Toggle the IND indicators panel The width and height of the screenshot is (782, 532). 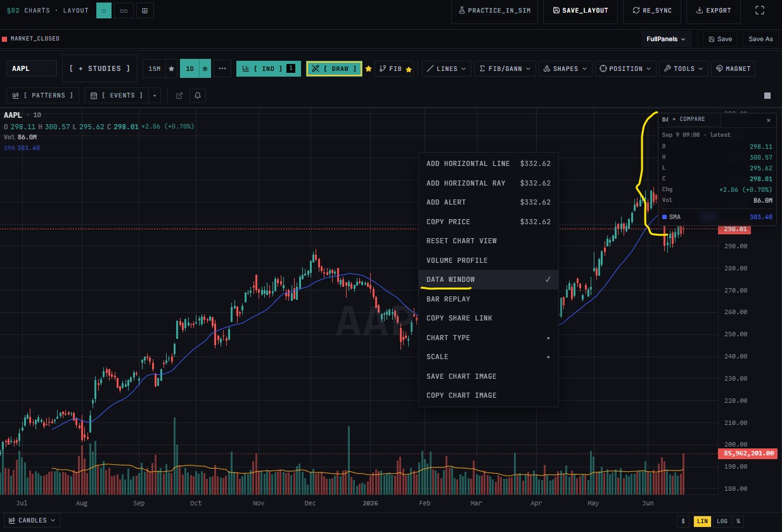click(x=269, y=68)
